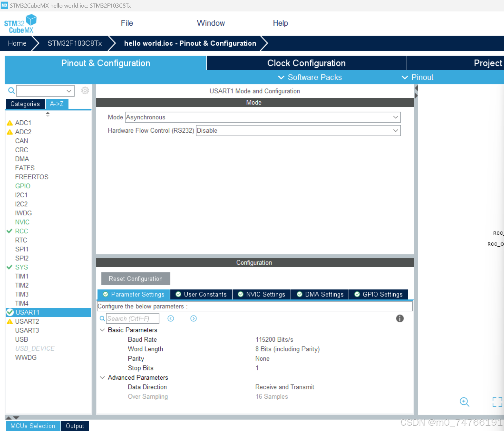Select USART3 in the peripheral list

(27, 330)
